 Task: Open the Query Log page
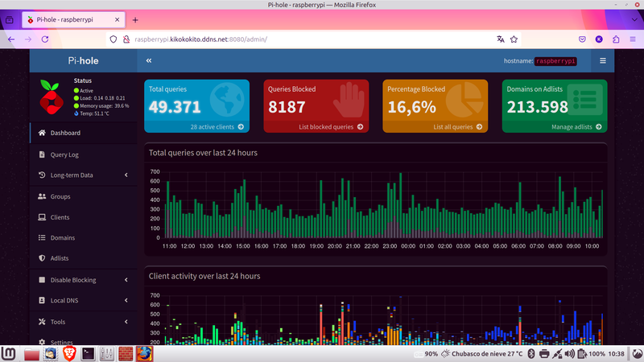point(84,154)
